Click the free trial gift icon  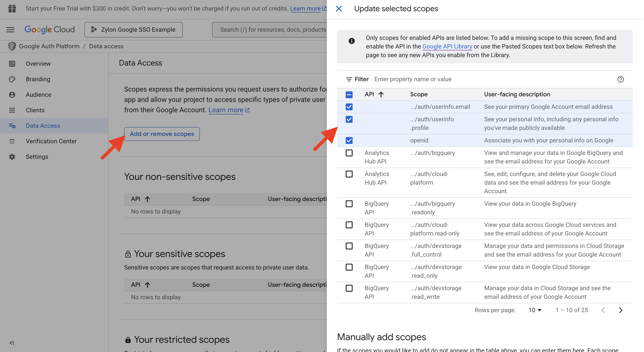(x=12, y=8)
